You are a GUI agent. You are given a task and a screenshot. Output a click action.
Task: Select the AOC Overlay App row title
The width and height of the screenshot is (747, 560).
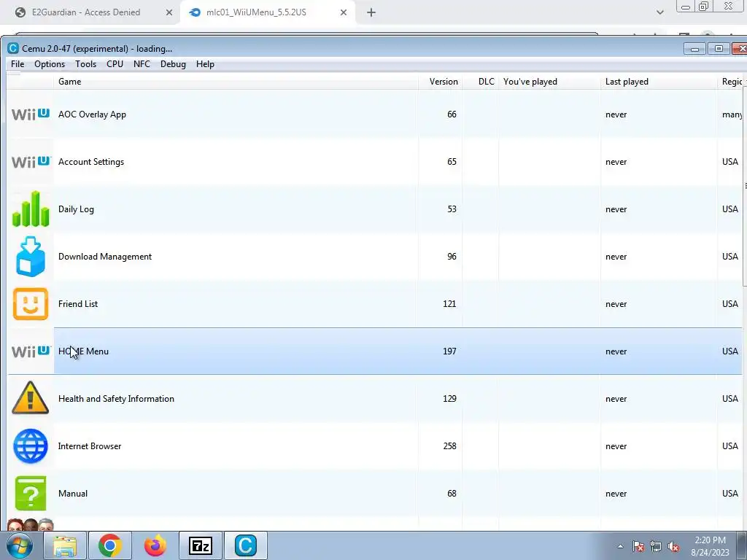point(92,114)
